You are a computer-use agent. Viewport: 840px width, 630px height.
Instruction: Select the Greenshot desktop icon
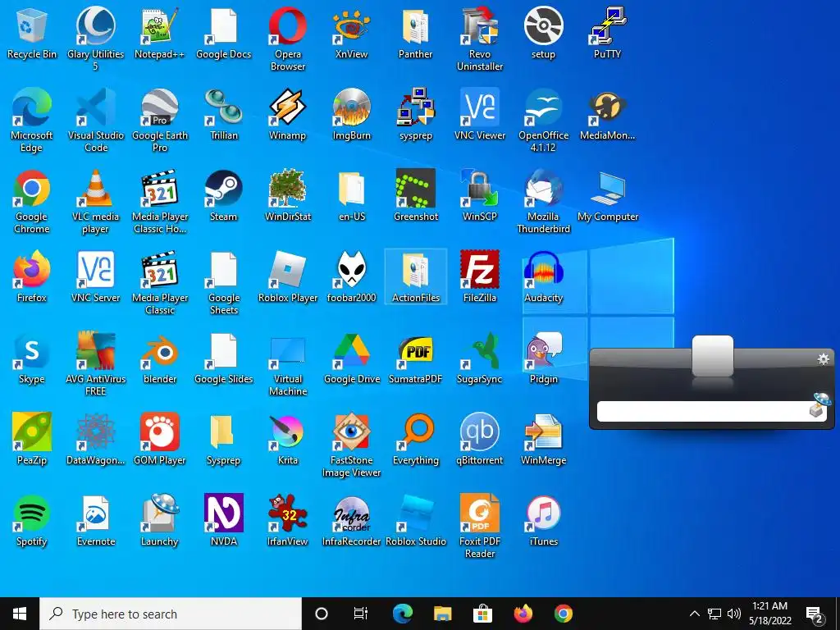pos(416,196)
